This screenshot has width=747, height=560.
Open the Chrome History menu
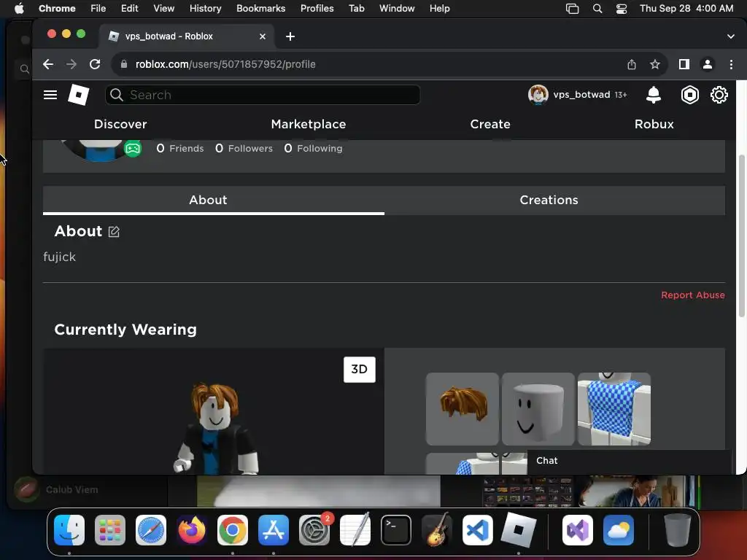coord(205,9)
